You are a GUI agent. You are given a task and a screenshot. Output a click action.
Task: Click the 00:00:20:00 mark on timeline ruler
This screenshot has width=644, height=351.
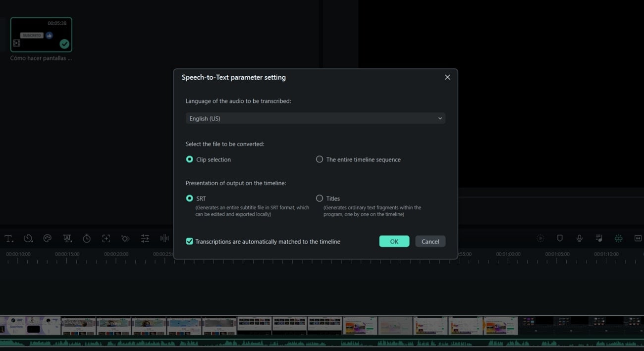(x=116, y=254)
